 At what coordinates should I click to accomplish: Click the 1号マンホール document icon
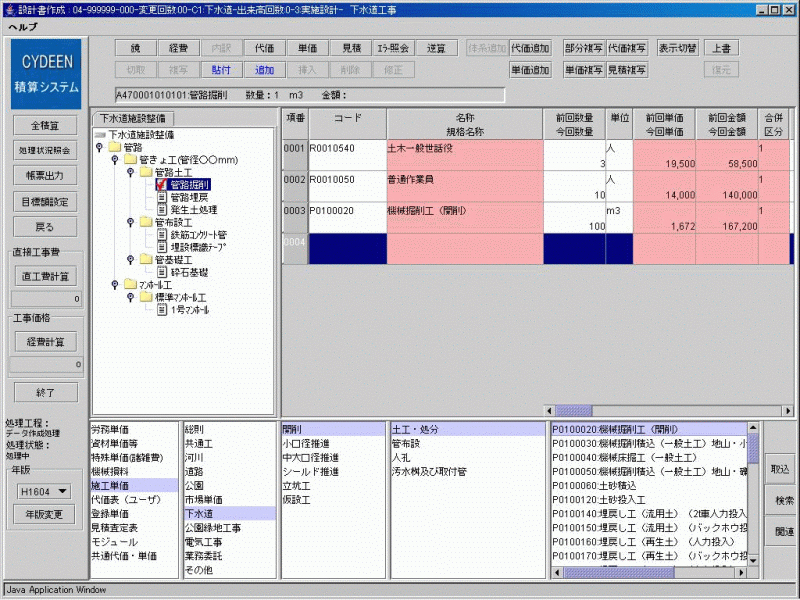click(162, 309)
